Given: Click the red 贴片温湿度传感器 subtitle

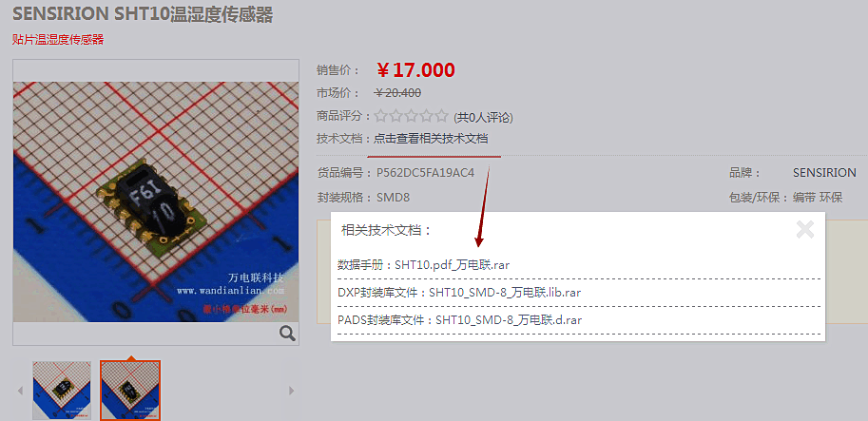Looking at the screenshot, I should tap(58, 39).
